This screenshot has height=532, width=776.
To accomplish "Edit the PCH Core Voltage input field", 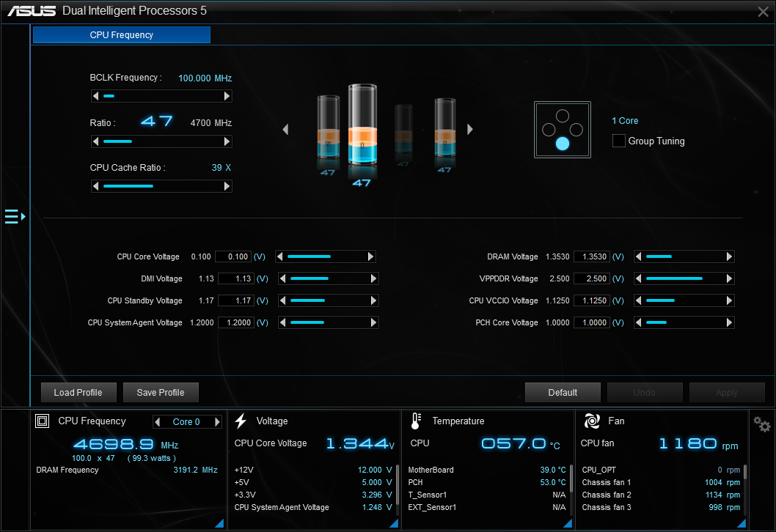I will click(592, 322).
